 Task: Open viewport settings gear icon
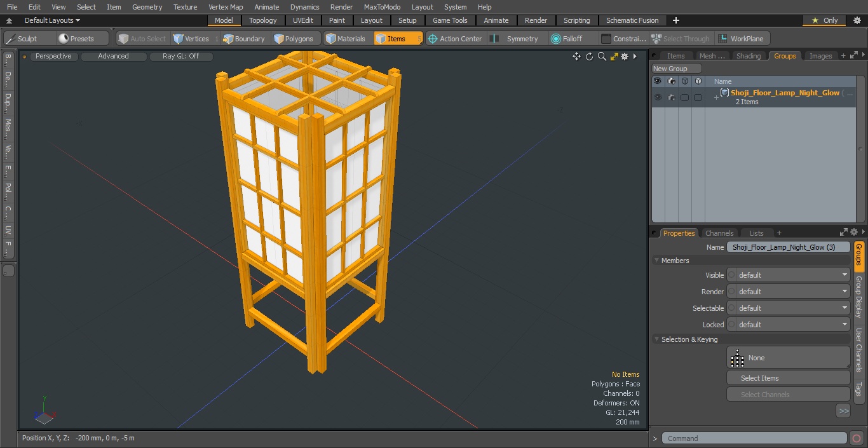pos(625,57)
